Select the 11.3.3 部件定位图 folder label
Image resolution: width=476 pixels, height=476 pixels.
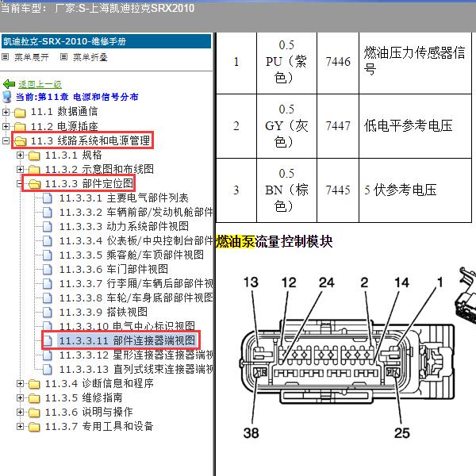(89, 184)
